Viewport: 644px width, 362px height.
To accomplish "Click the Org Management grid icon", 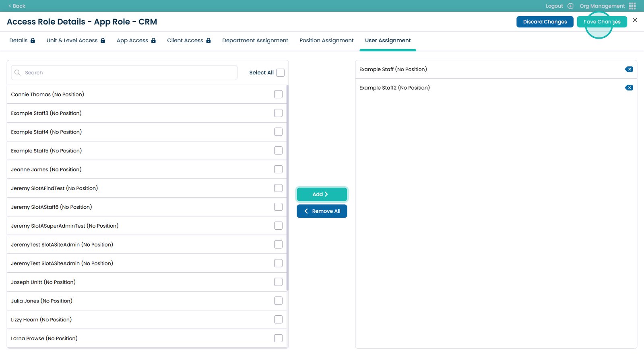I will [x=632, y=6].
